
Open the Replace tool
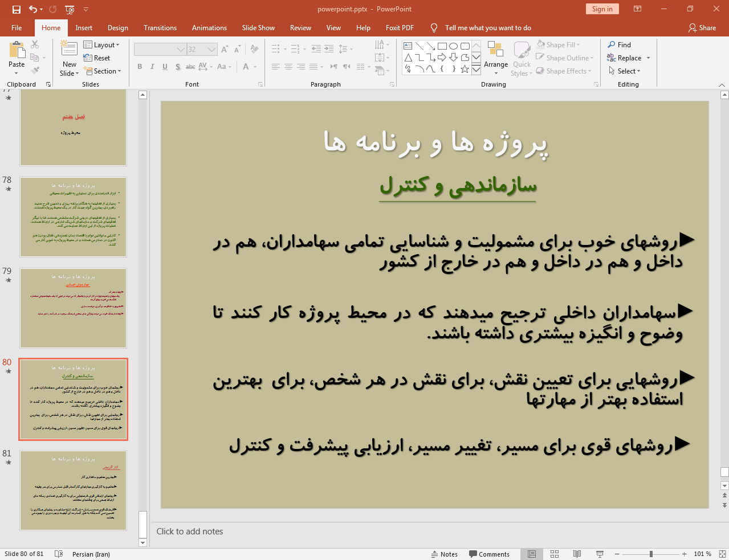(x=624, y=58)
